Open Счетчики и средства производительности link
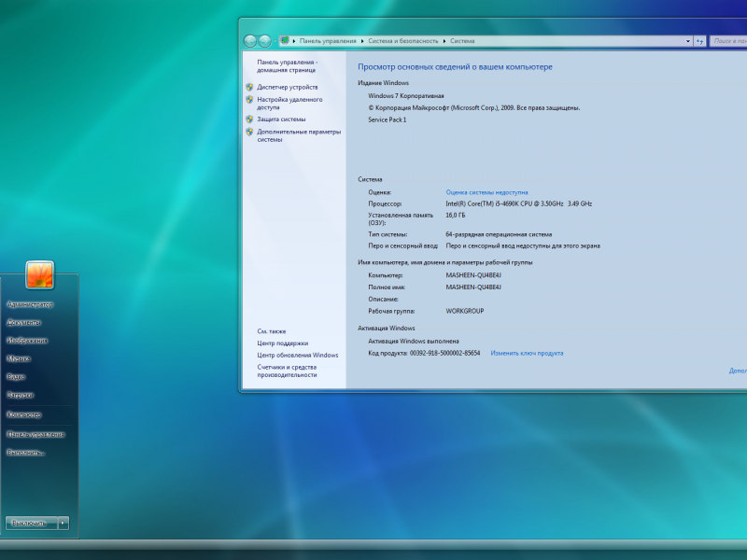Screen dimensions: 747x560 [287, 371]
